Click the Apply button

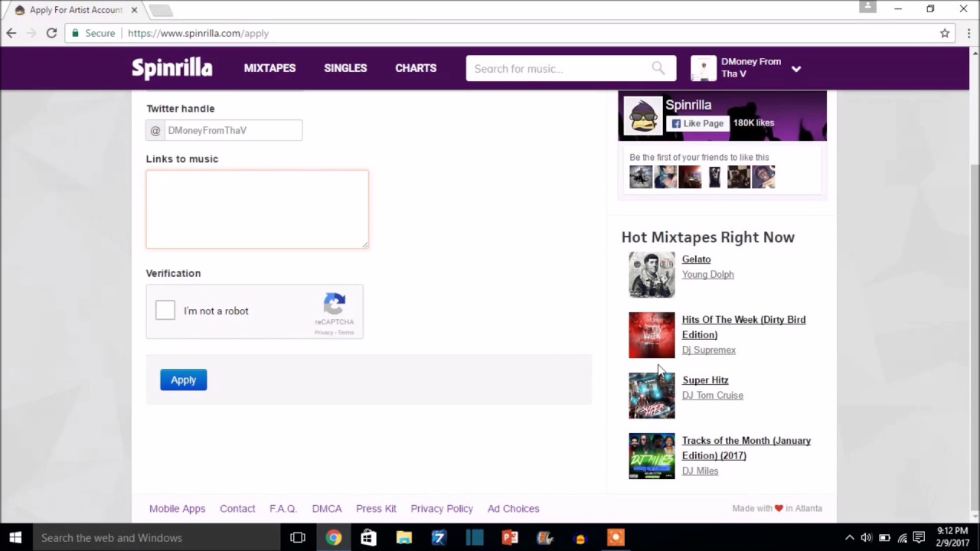pyautogui.click(x=183, y=380)
